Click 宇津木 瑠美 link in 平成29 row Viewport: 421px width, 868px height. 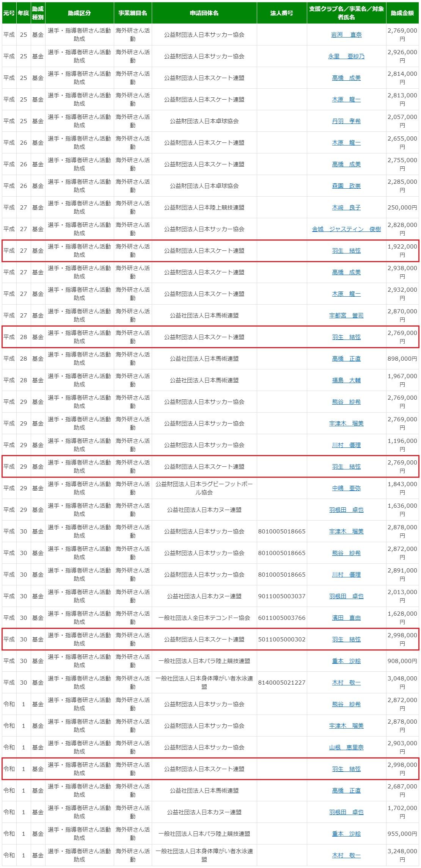346,423
